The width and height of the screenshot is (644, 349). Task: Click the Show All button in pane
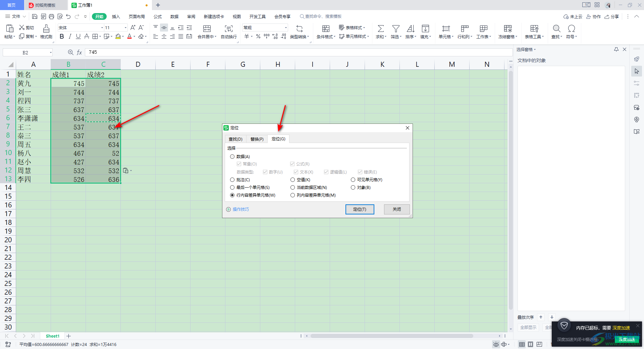[x=528, y=328]
